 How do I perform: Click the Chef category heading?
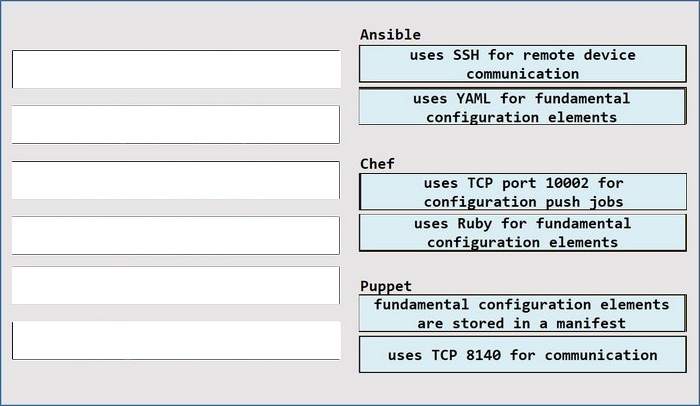tap(377, 163)
